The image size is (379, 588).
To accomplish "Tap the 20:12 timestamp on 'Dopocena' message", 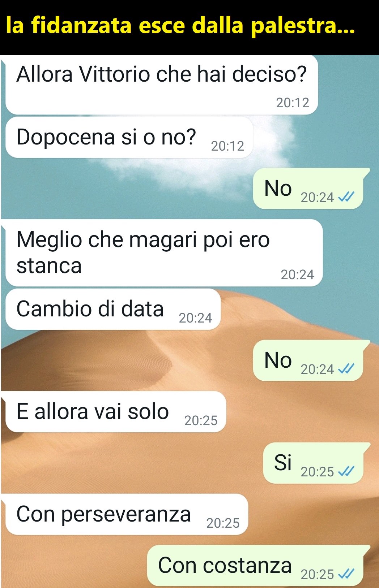I will [x=227, y=146].
